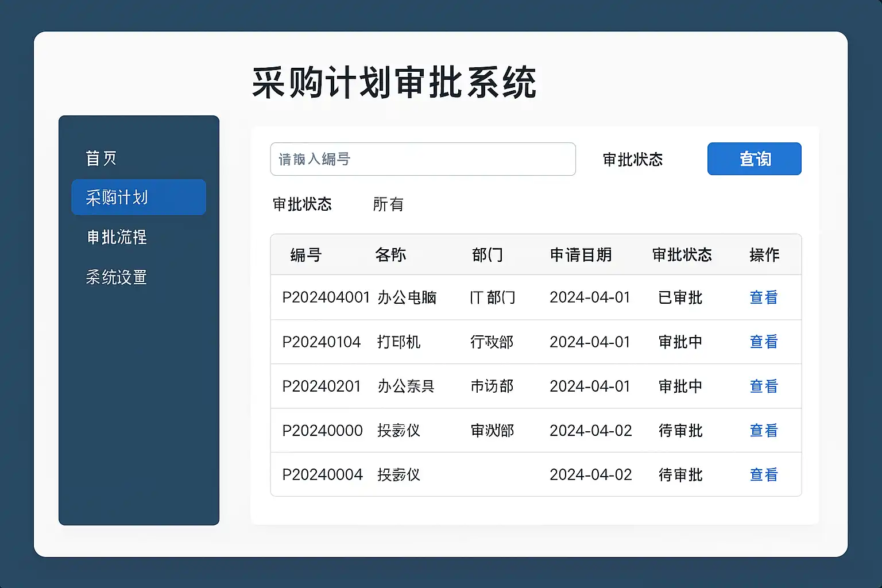Screen dimensions: 882x588
Task: Click date 2024-04-02 in row P20240004
Action: coord(590,474)
